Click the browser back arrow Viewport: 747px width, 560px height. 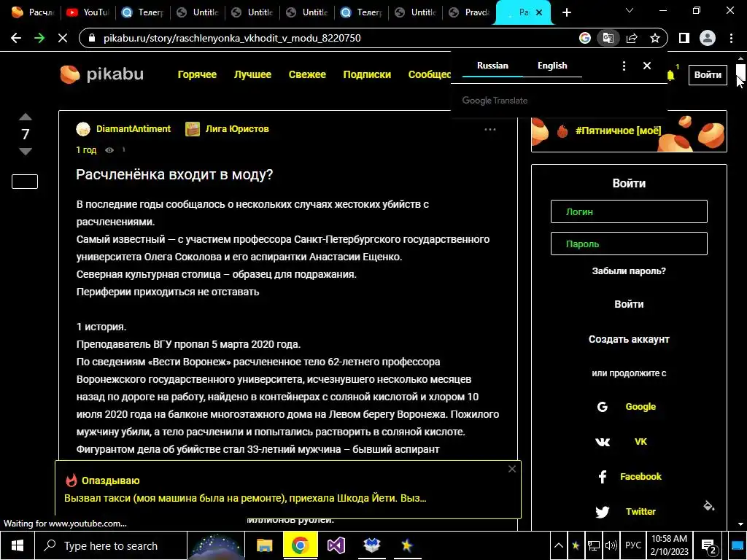(16, 38)
